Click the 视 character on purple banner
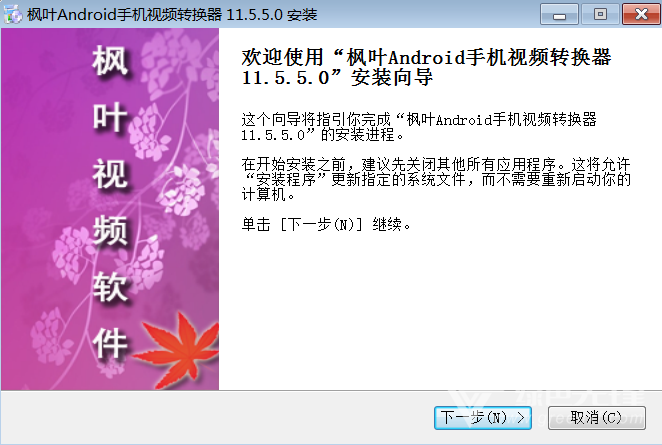662x445 pixels. [x=110, y=174]
